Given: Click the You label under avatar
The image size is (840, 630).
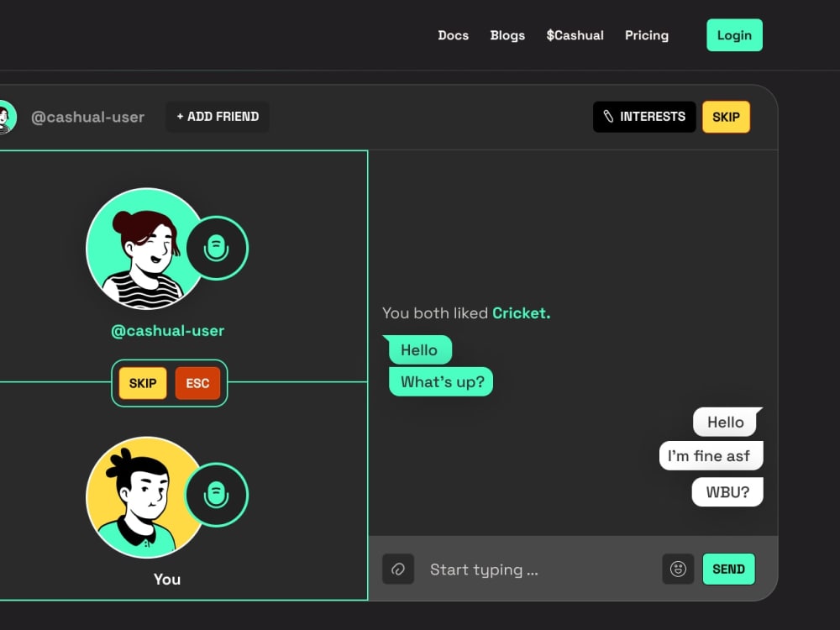Looking at the screenshot, I should click(167, 579).
